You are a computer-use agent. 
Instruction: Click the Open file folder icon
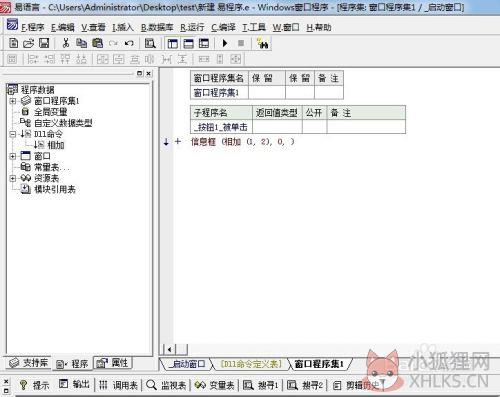[x=29, y=43]
